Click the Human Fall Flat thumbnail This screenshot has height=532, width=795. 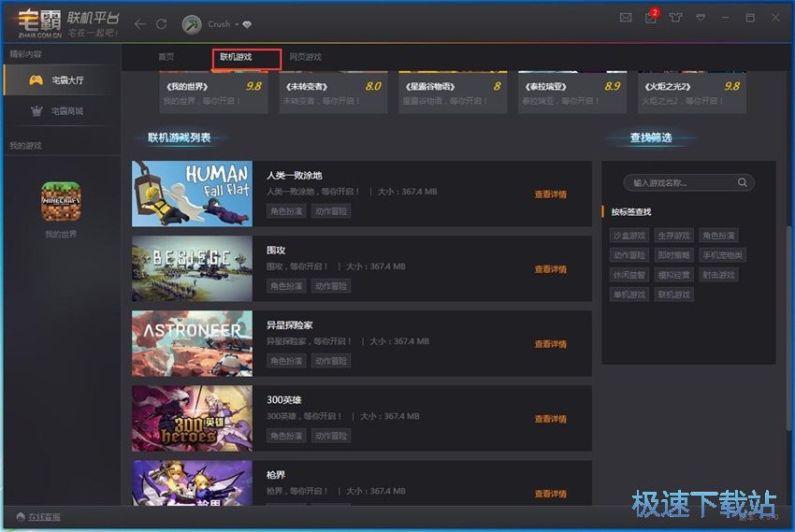[x=192, y=194]
